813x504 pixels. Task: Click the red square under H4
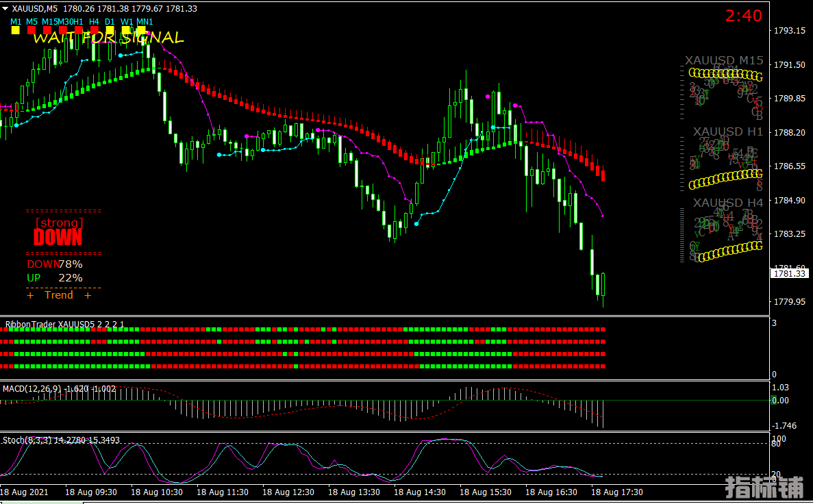point(94,31)
